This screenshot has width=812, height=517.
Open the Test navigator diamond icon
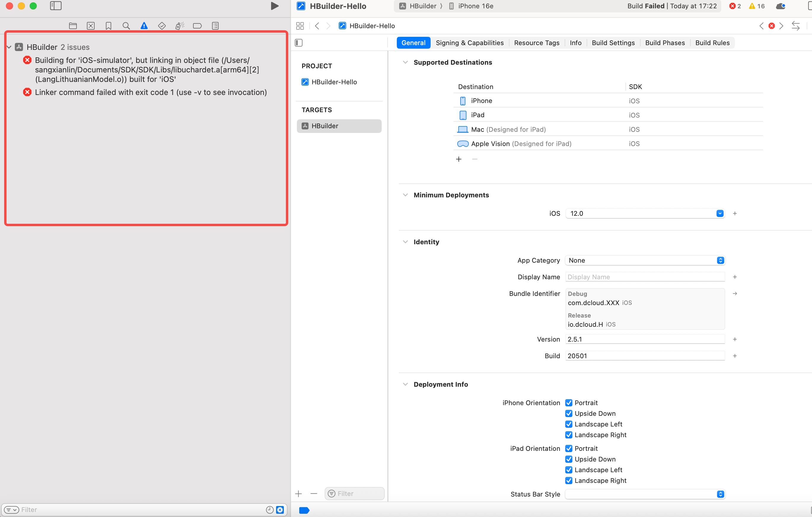pos(162,26)
